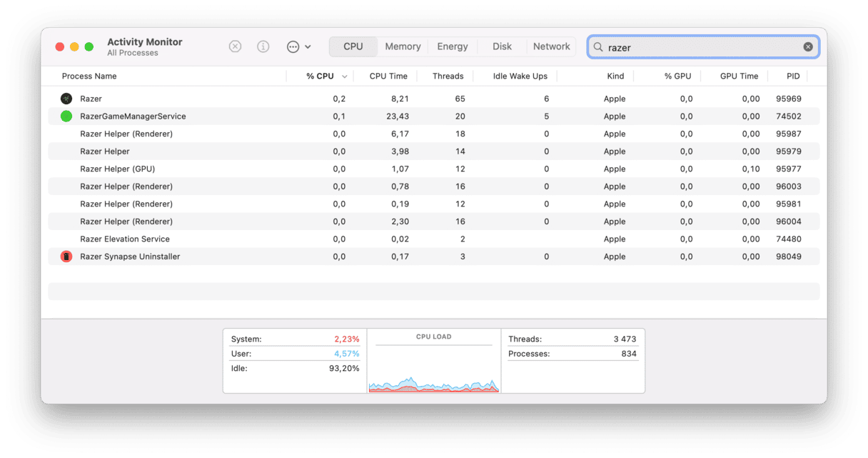Click the System 2,23% value

pyautogui.click(x=347, y=339)
